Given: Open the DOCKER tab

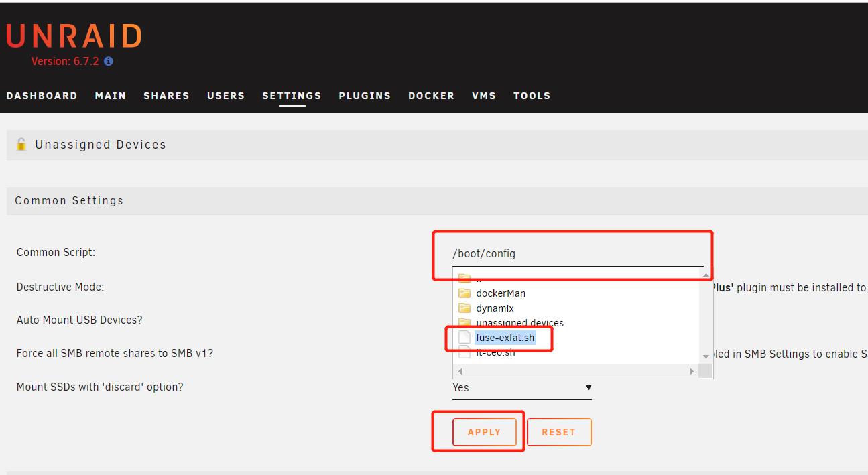Looking at the screenshot, I should (431, 96).
